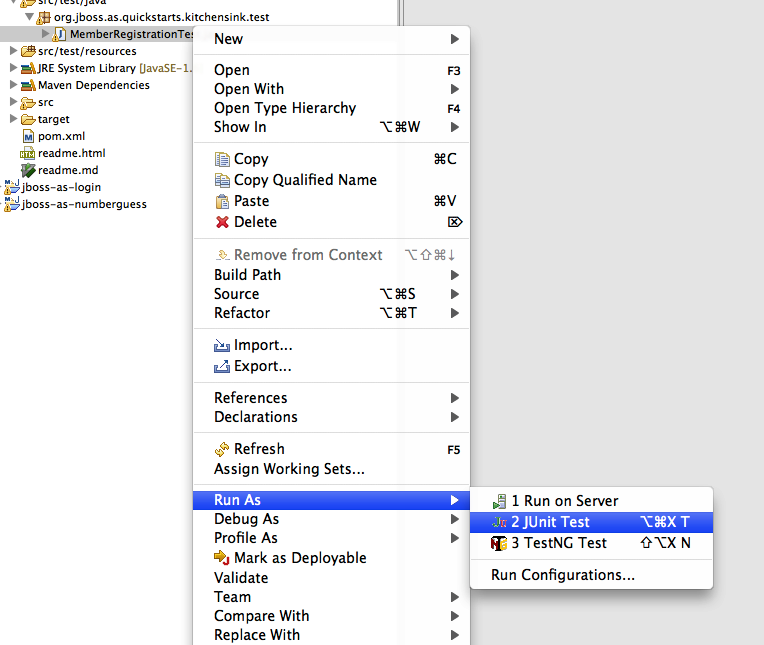Expand the JRE System Library node
This screenshot has height=645, width=764.
[14, 67]
